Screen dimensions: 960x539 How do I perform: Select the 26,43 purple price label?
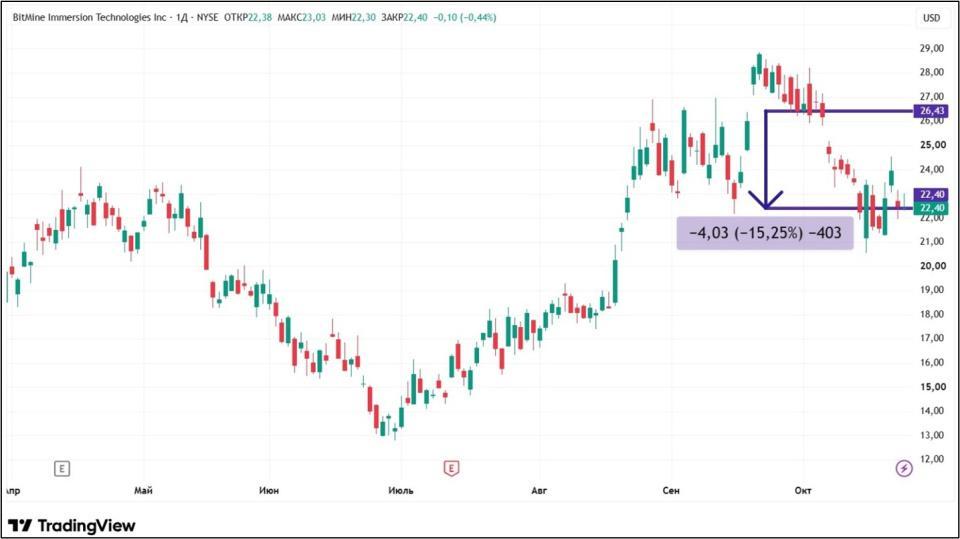point(931,111)
